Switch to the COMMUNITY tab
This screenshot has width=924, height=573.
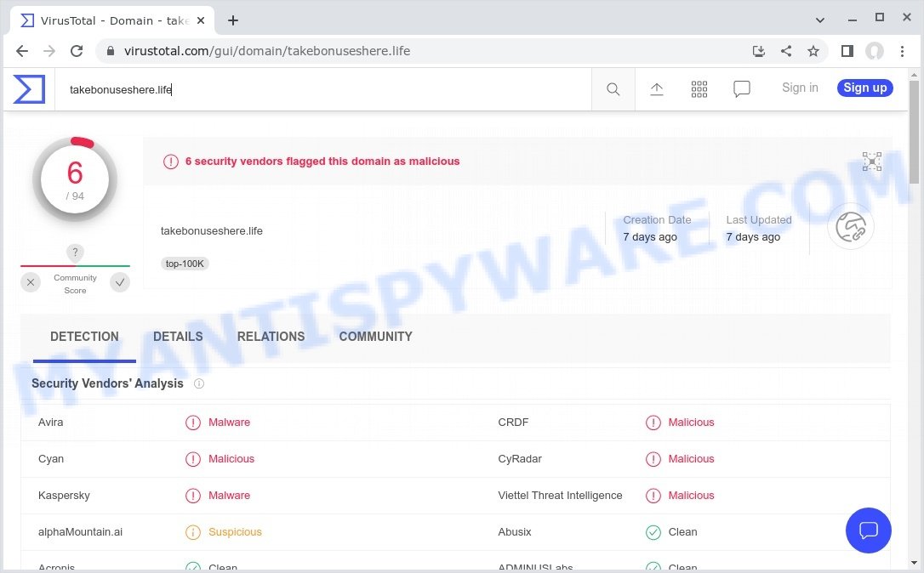[375, 337]
